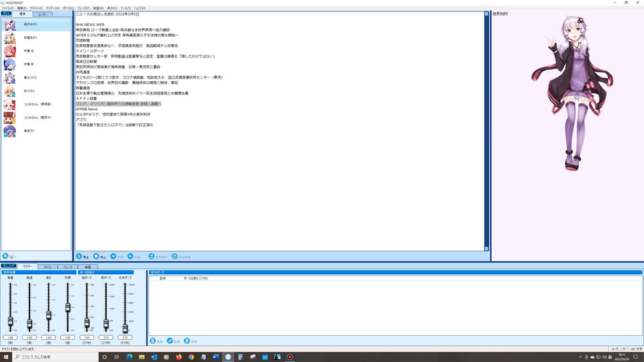The width and height of the screenshot is (644, 362).
Task: Click the AFPBB News line in editor
Action: pos(87,109)
